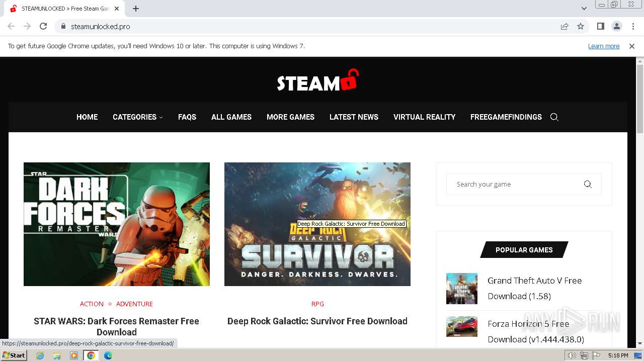Click the Grand Theft Auto V thumbnail
The width and height of the screenshot is (644, 362).
click(x=462, y=289)
